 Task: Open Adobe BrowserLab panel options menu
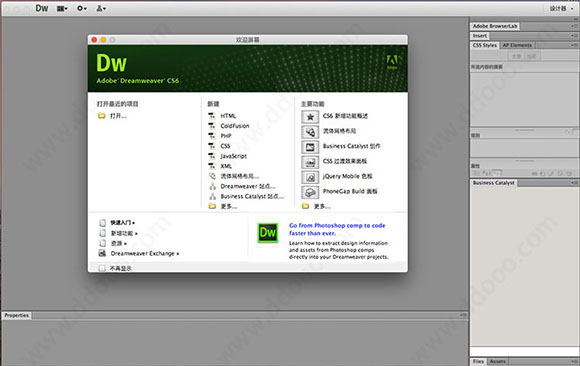(573, 26)
